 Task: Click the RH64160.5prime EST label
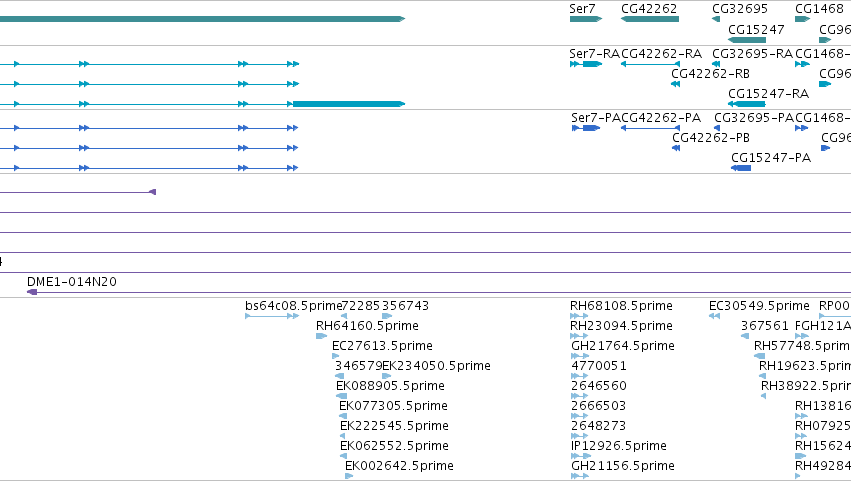tap(367, 326)
